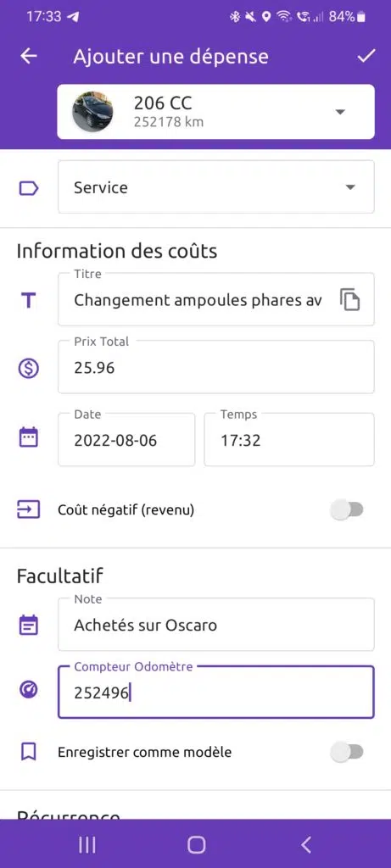Tap the copy icon in Titre field
Screen dimensions: 391x868
click(349, 299)
